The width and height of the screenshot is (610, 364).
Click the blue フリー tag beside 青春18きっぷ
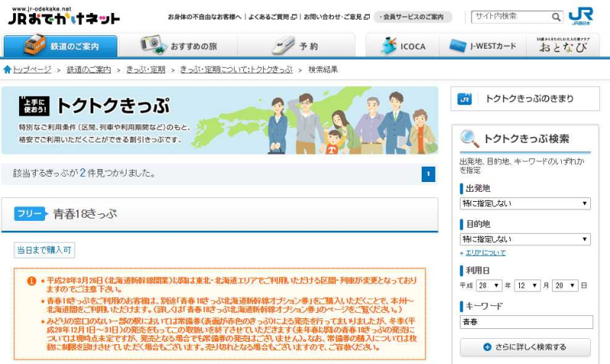coord(30,214)
